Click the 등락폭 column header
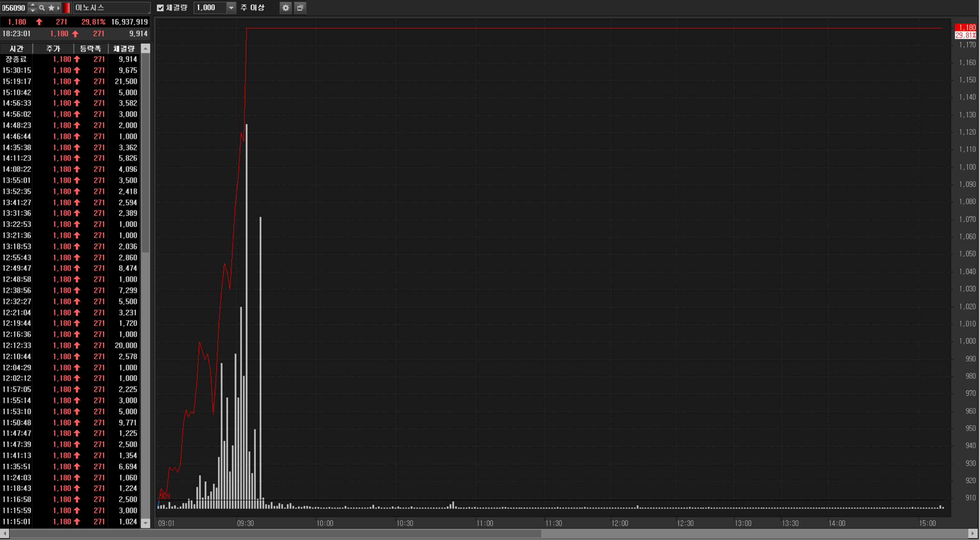 tap(91, 49)
